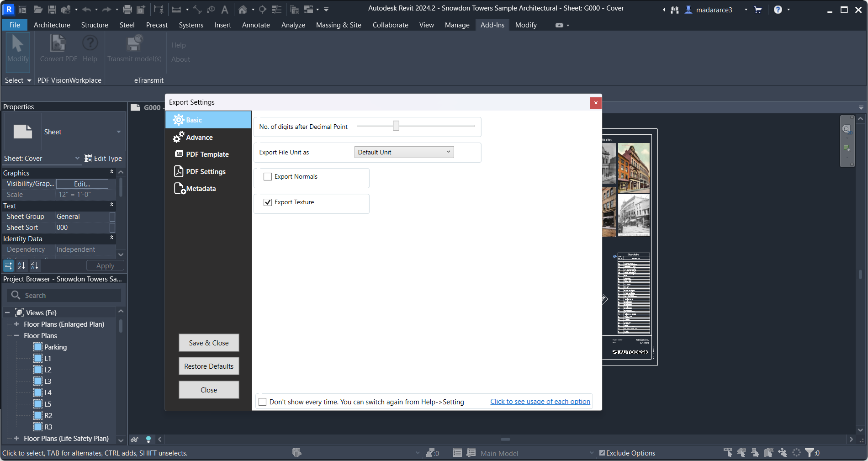
Task: Click the sort ascending A-Z icon in Properties
Action: coord(21,265)
